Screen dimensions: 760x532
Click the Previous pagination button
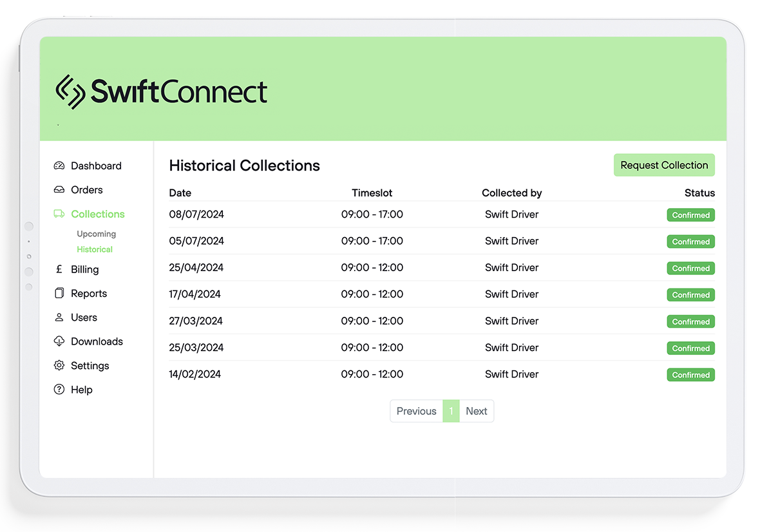[x=416, y=411]
